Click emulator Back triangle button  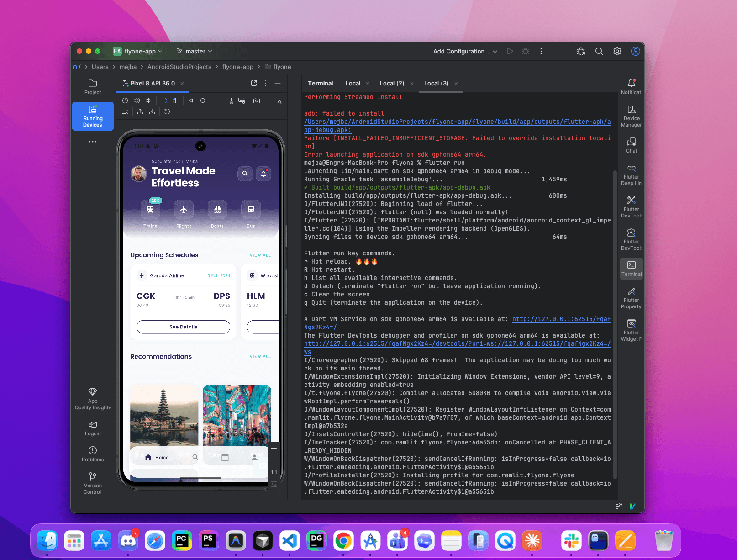(x=191, y=100)
